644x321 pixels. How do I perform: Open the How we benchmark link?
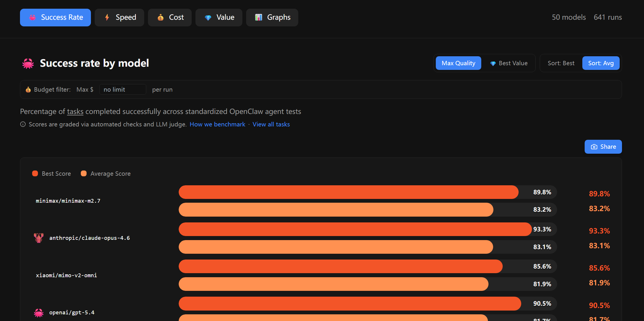pyautogui.click(x=217, y=124)
